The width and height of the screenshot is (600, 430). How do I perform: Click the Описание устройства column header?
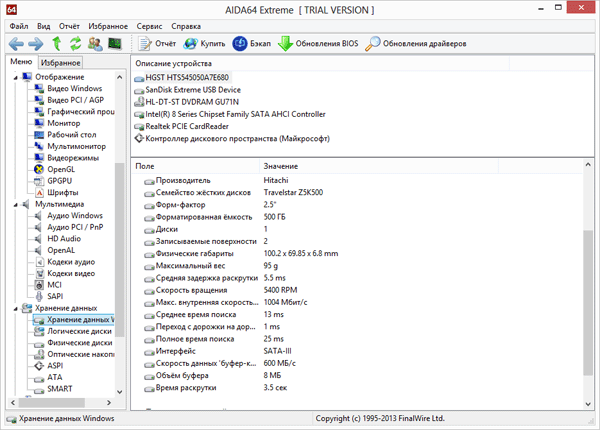click(321, 64)
